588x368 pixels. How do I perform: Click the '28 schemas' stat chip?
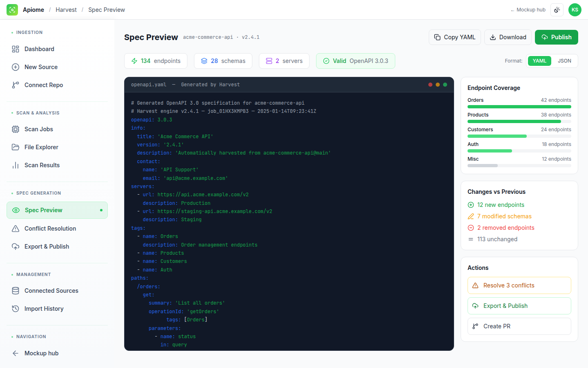coord(223,61)
